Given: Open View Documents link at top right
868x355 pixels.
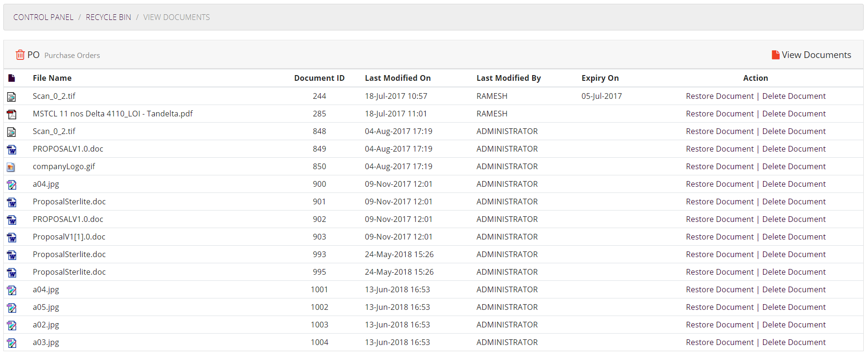Looking at the screenshot, I should [x=816, y=55].
